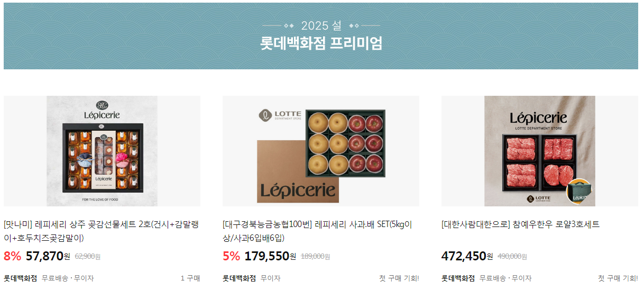Click the 1 구매 purchase count
The height and width of the screenshot is (290, 644).
(190, 278)
